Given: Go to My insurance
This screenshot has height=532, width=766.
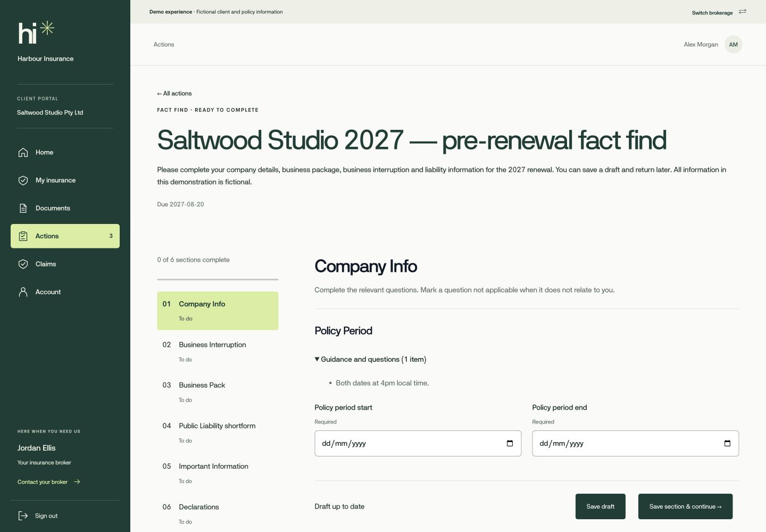Looking at the screenshot, I should (x=65, y=180).
